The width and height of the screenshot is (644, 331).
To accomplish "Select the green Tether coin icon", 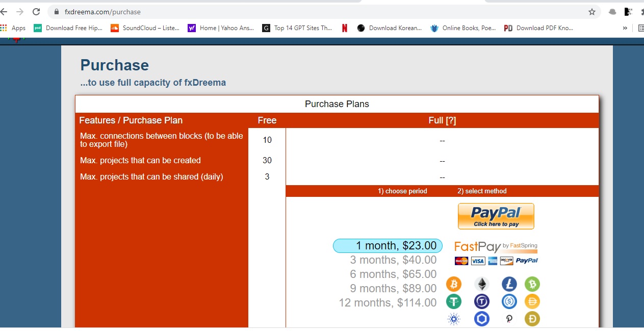I will coord(453,301).
